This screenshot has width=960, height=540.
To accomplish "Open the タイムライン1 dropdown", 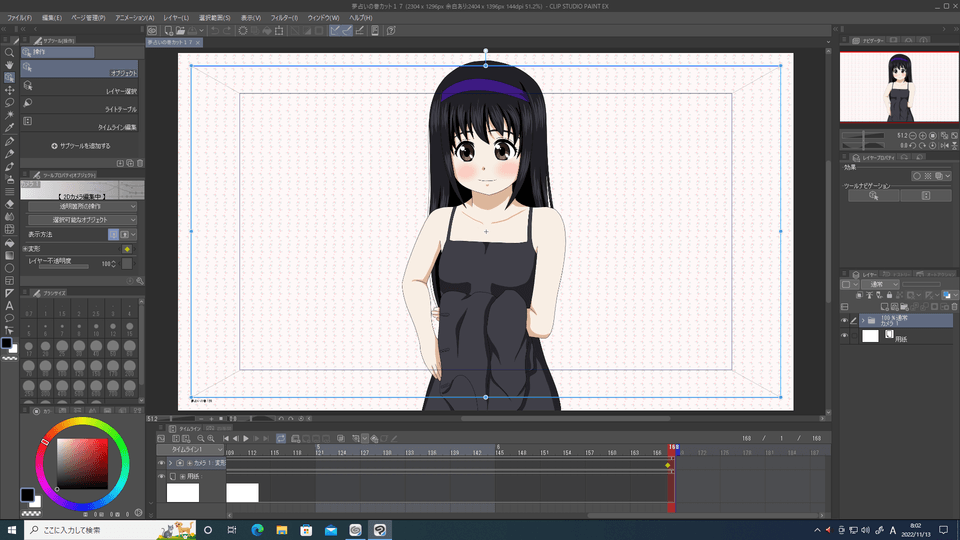I will 190,449.
